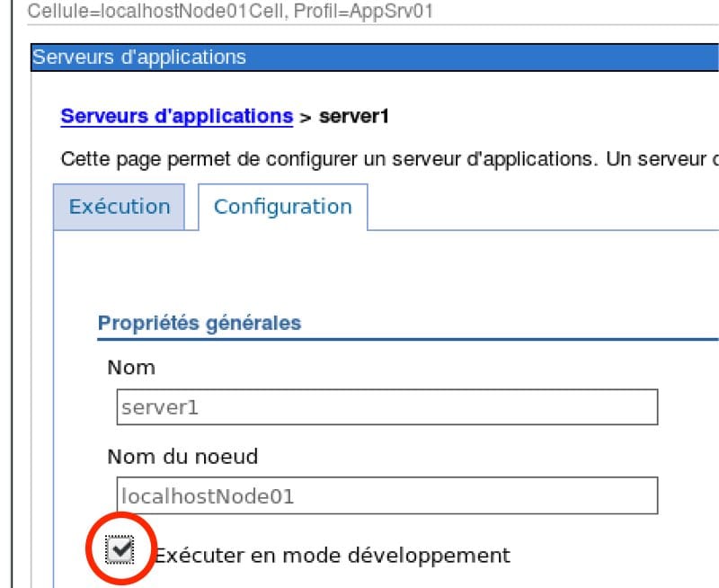
Task: Click the blue Serveurs d'applications panel header
Action: 359,57
